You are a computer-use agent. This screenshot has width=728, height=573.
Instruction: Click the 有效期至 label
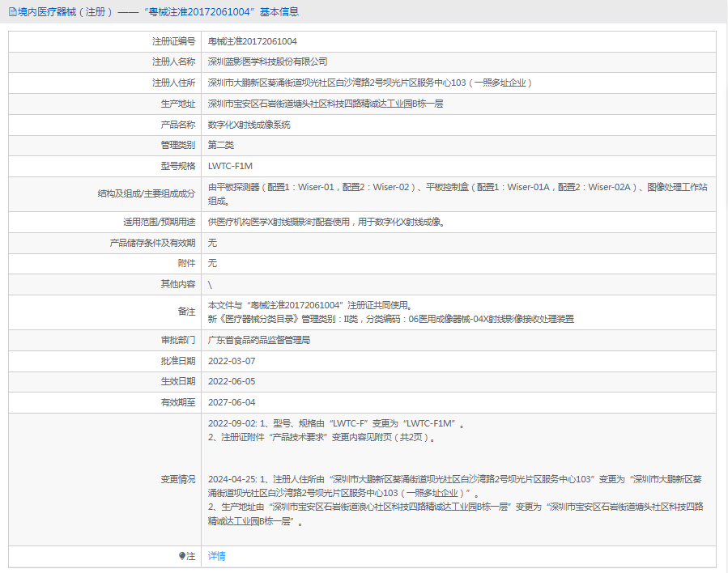click(x=178, y=402)
